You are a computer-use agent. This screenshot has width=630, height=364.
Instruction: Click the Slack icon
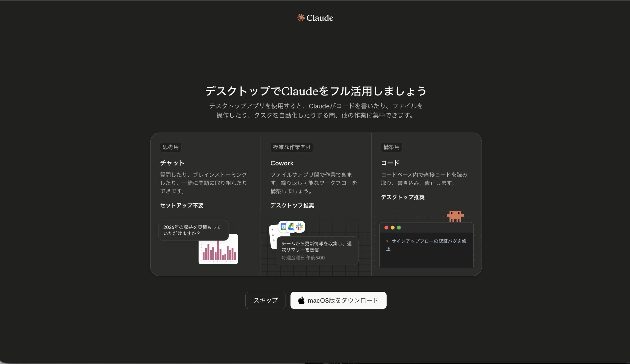299,227
